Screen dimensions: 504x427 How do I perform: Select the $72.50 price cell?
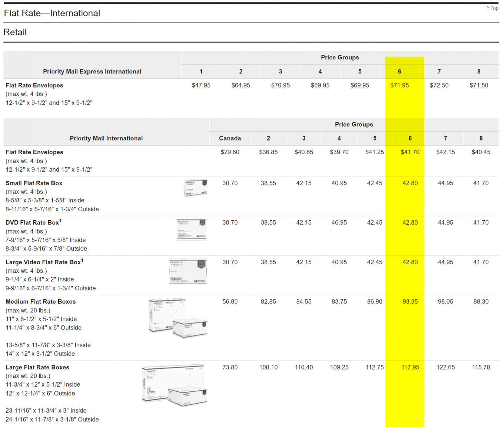point(439,85)
